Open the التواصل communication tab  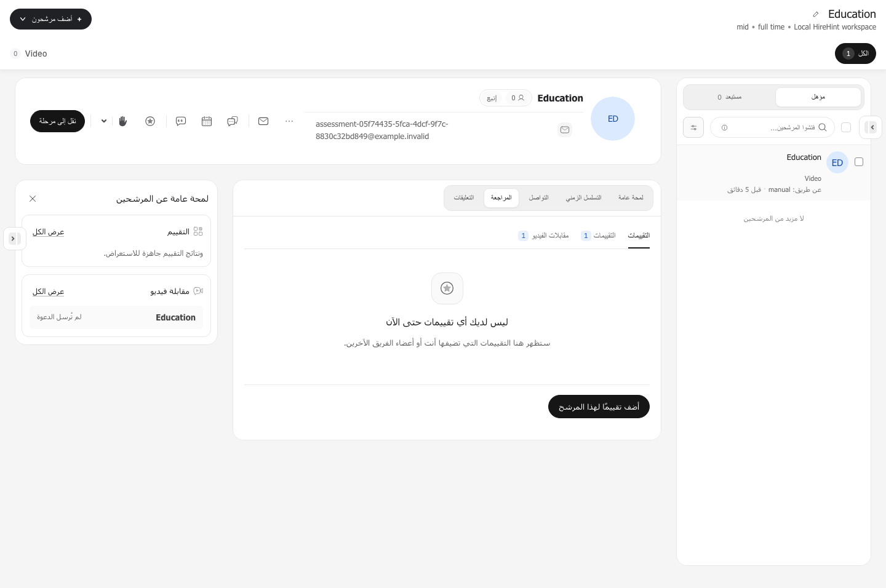click(x=538, y=198)
